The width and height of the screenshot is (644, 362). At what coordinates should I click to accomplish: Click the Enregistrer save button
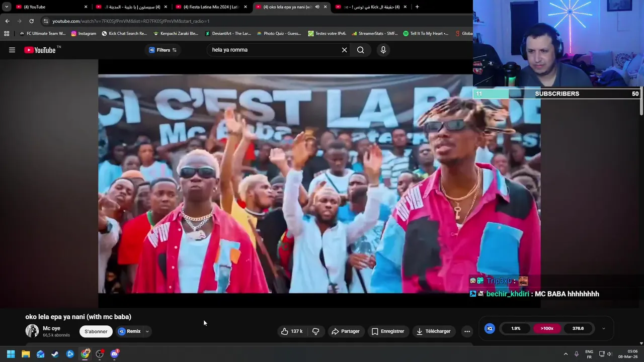point(388,331)
